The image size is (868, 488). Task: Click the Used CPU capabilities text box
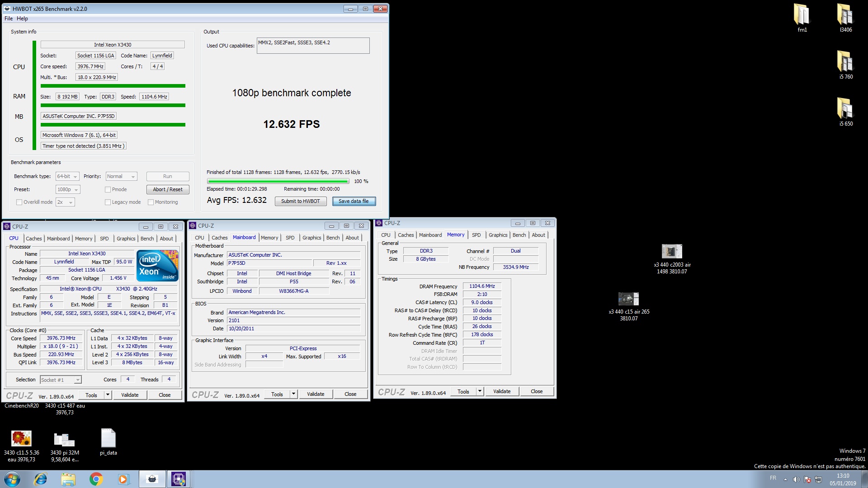(313, 46)
